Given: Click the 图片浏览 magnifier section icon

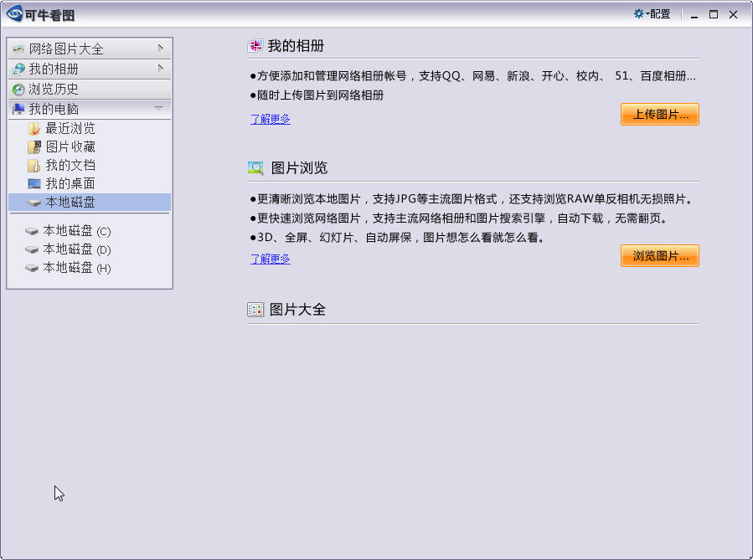Looking at the screenshot, I should click(255, 168).
